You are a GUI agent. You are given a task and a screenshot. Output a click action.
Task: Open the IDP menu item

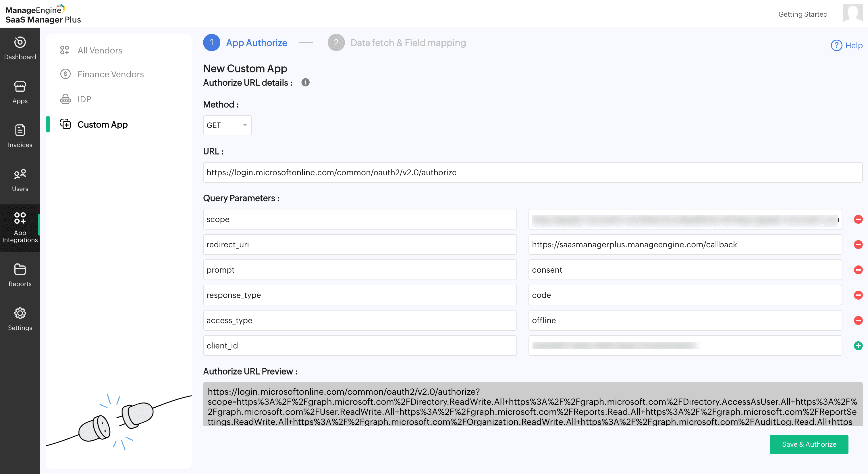click(x=84, y=99)
